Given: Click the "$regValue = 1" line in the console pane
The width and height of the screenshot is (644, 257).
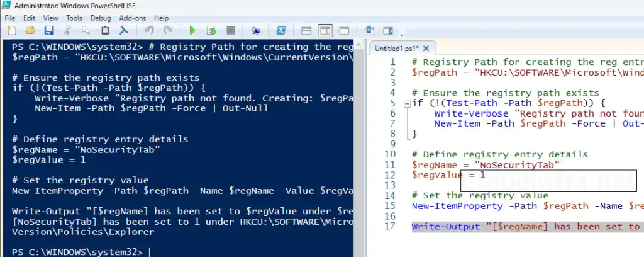Looking at the screenshot, I should tap(49, 160).
